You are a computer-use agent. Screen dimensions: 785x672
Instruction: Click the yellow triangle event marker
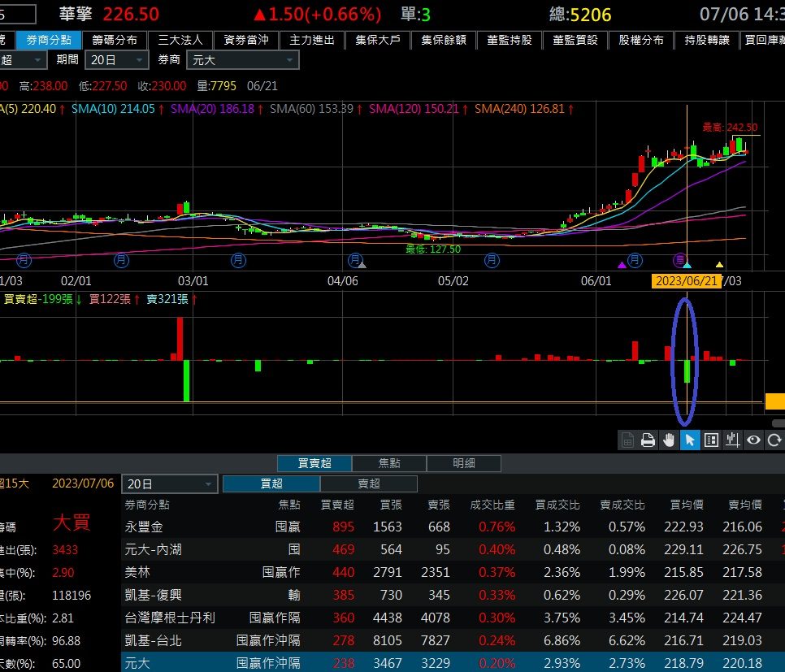point(719,264)
